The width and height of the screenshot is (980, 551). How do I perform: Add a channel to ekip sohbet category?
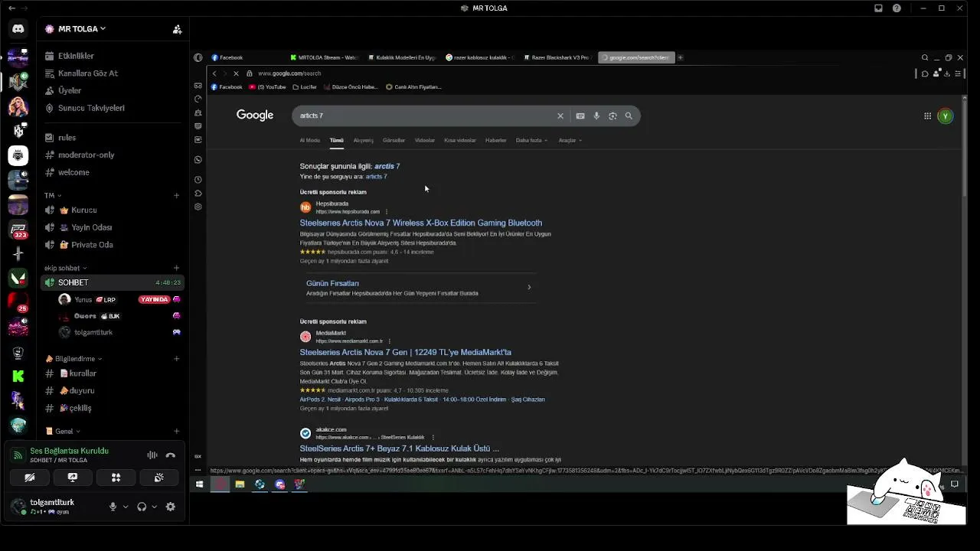click(177, 268)
